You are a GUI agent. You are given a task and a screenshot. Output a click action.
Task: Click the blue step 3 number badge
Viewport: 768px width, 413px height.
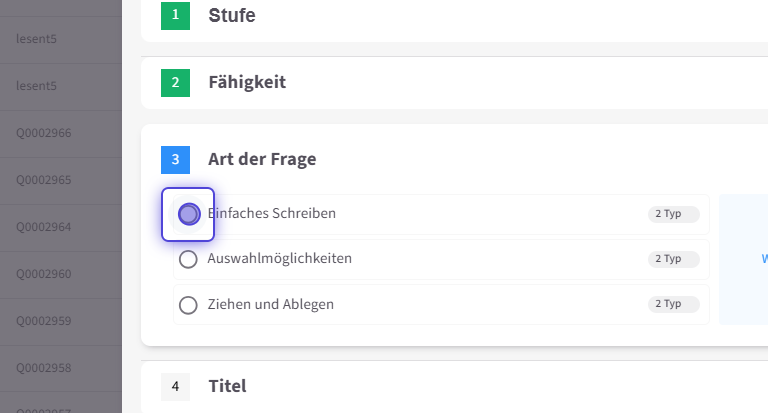coord(175,159)
